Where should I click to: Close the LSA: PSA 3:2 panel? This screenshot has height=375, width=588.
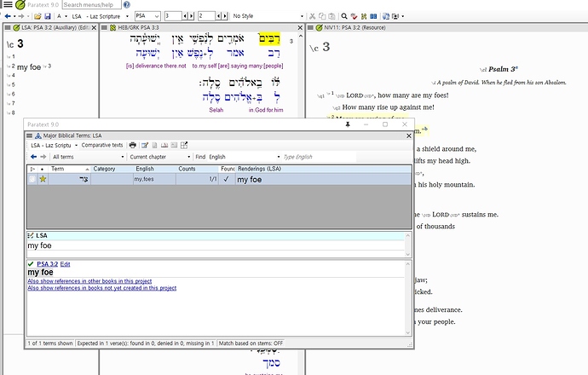click(x=94, y=28)
